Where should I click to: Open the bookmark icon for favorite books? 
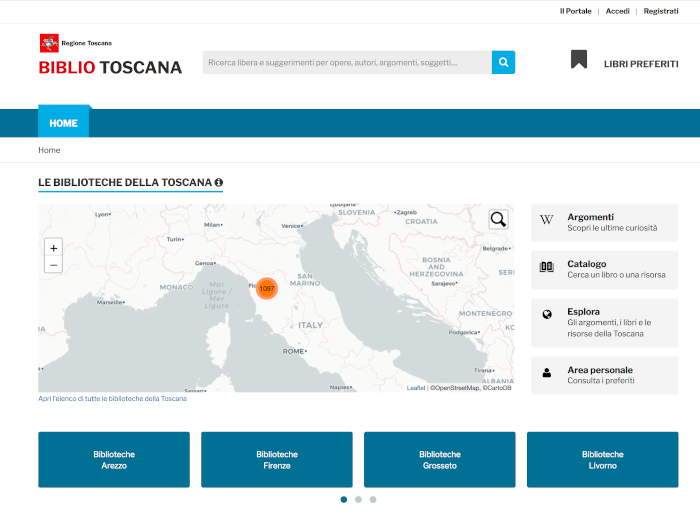579,59
